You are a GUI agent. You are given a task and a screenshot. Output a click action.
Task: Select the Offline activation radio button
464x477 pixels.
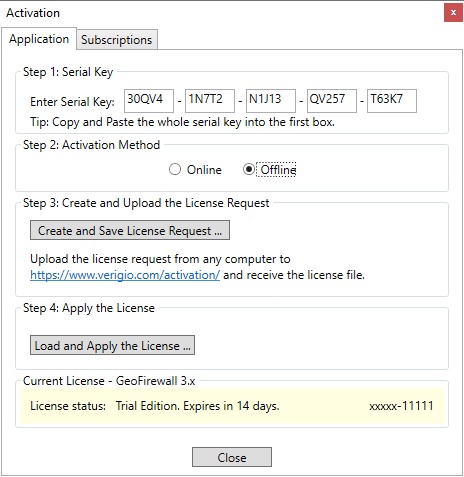(x=249, y=170)
